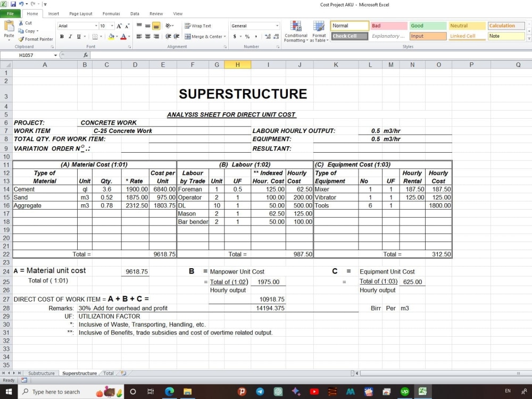Switch to the Review tab

(x=156, y=14)
